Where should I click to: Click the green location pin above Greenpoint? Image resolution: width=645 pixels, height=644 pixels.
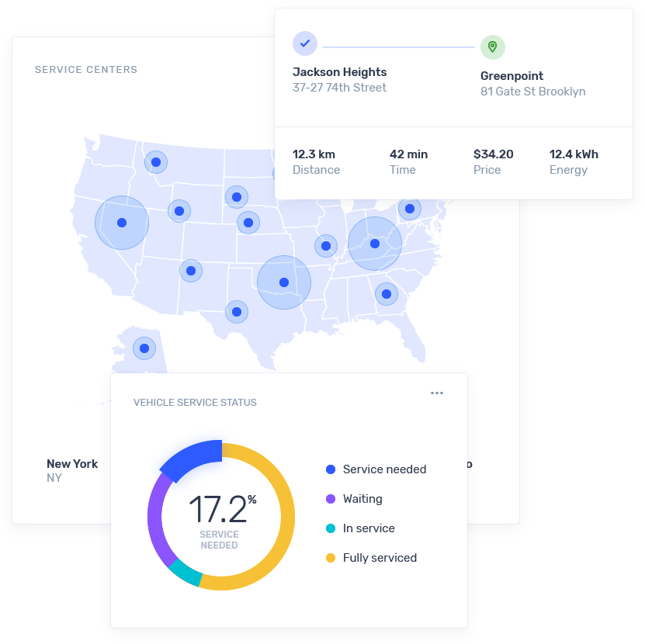(492, 47)
